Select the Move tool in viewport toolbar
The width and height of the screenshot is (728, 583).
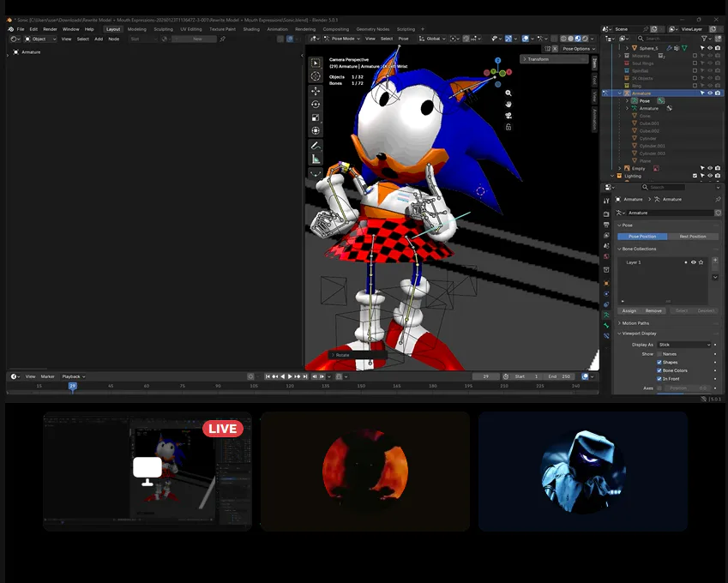point(316,91)
